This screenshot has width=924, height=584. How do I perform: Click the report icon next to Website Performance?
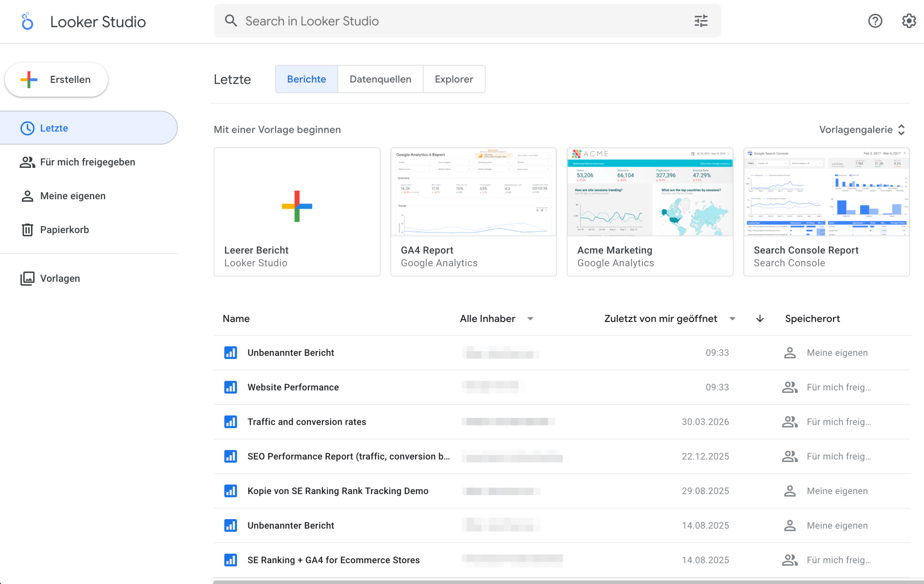coord(231,387)
